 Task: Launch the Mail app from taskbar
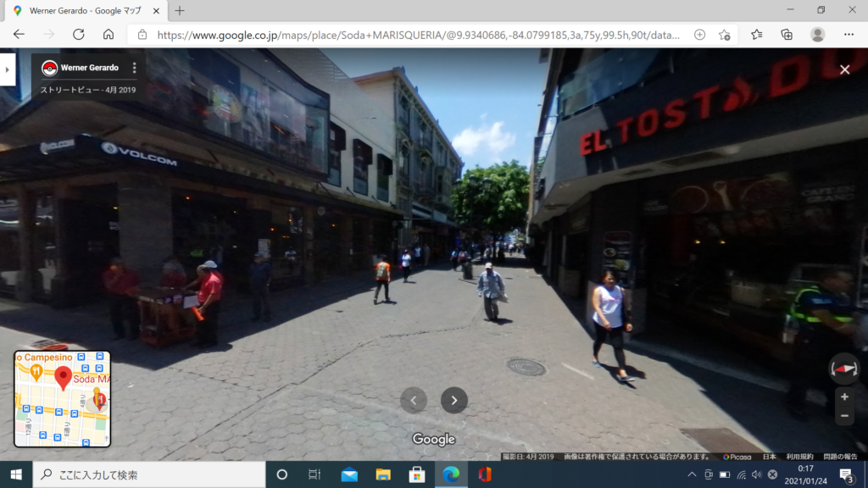[x=349, y=474]
